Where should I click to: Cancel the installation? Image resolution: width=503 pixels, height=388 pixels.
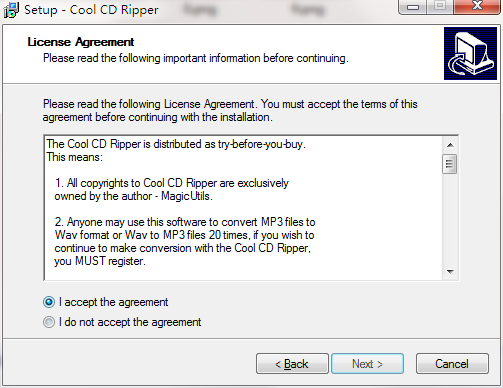(x=452, y=364)
